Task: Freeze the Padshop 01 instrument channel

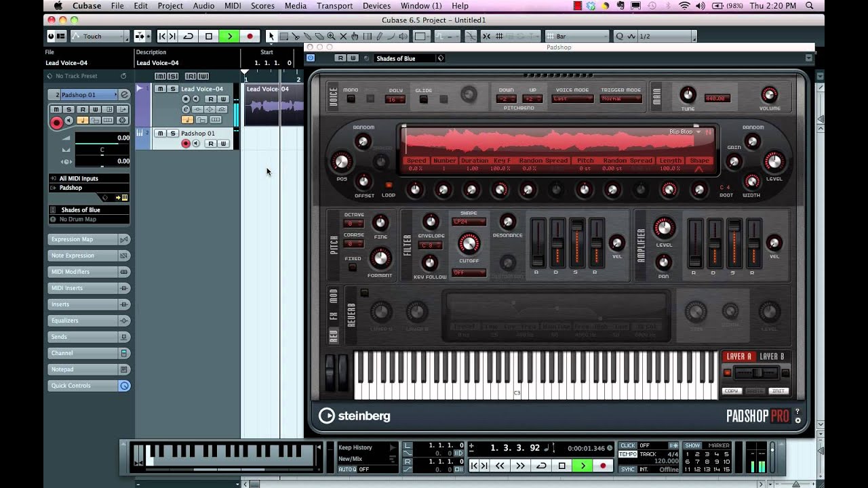Action: (122, 120)
